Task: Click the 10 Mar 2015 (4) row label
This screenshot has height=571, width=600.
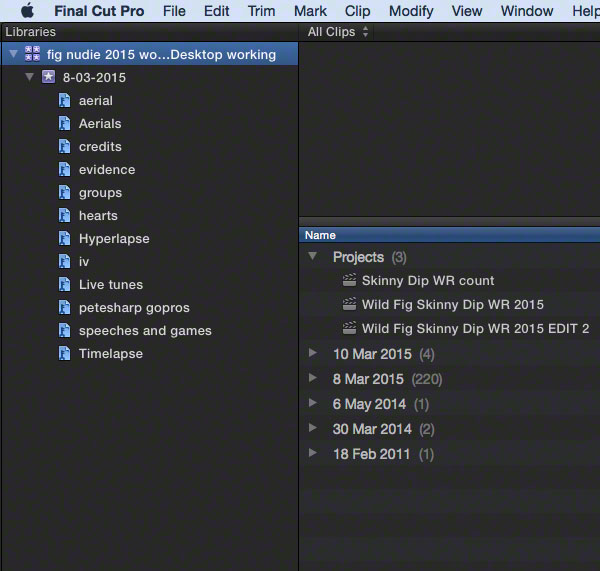Action: (x=384, y=354)
